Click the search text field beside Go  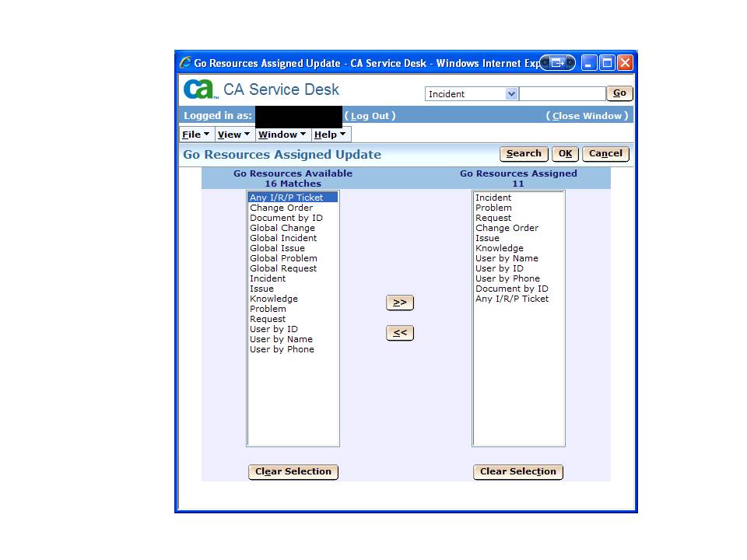tap(562, 94)
